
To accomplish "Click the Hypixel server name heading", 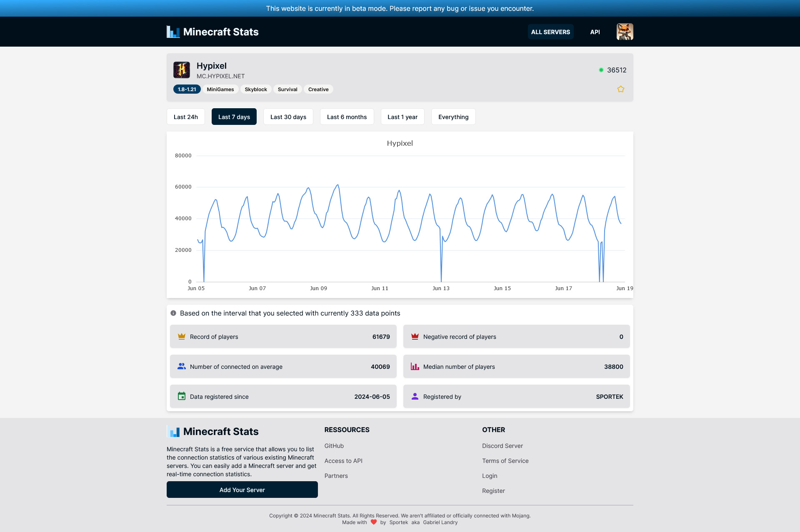I will click(x=212, y=66).
